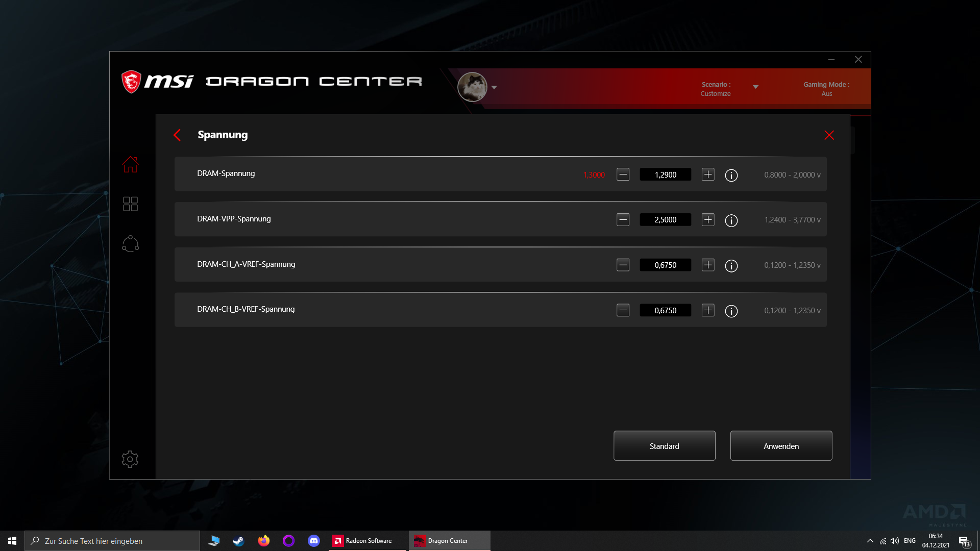Increase DRAM-VPP-Spannung value
Image resolution: width=980 pixels, height=551 pixels.
pyautogui.click(x=707, y=220)
